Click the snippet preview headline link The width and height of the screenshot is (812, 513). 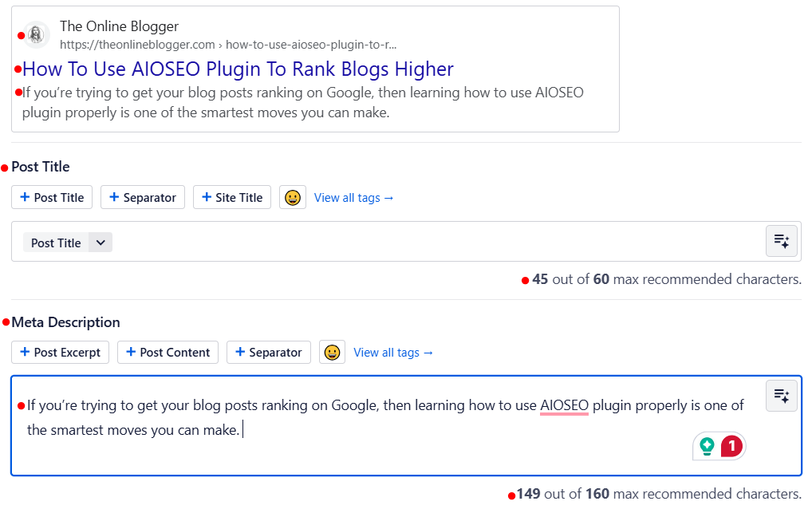pyautogui.click(x=238, y=69)
